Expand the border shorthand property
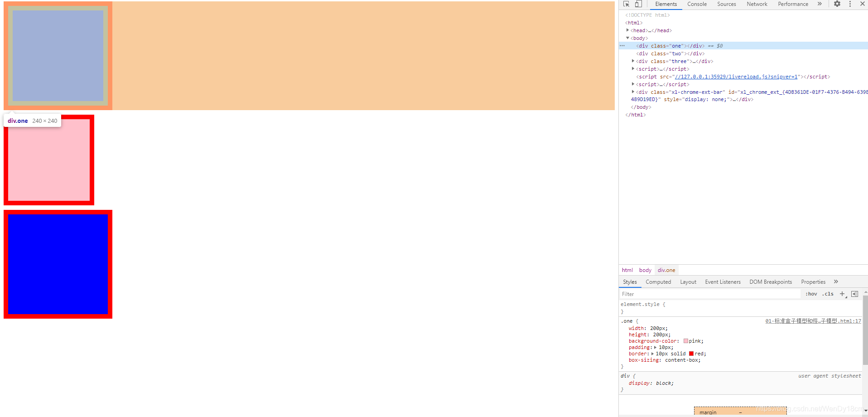Viewport: 868px width, 417px height. (652, 354)
